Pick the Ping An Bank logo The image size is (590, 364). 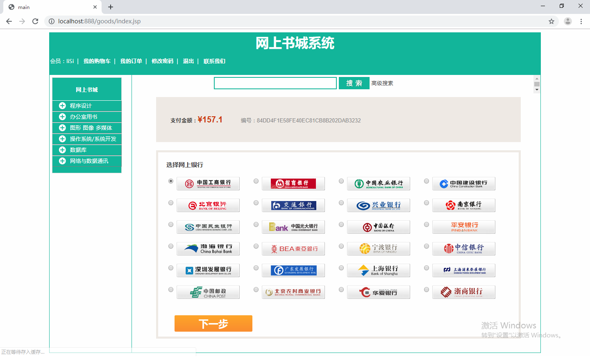[x=464, y=227]
